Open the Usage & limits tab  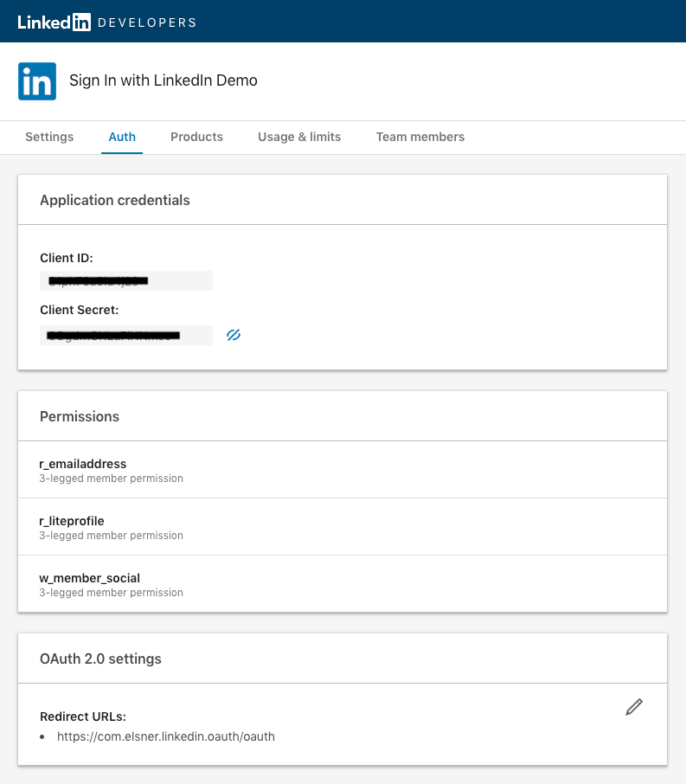point(299,137)
